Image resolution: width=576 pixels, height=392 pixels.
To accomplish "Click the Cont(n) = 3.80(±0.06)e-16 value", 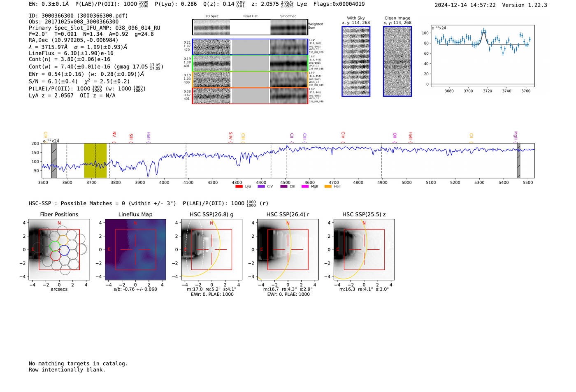I will pyautogui.click(x=70, y=59).
